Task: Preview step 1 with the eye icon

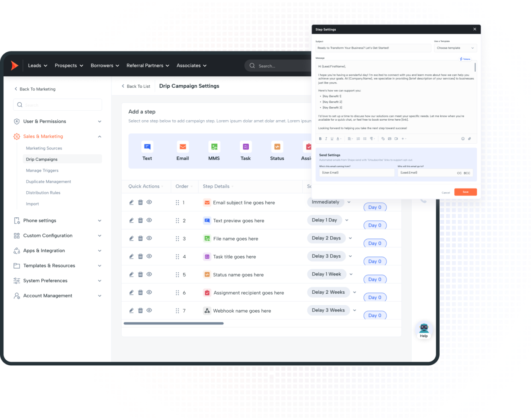Action: (x=149, y=202)
